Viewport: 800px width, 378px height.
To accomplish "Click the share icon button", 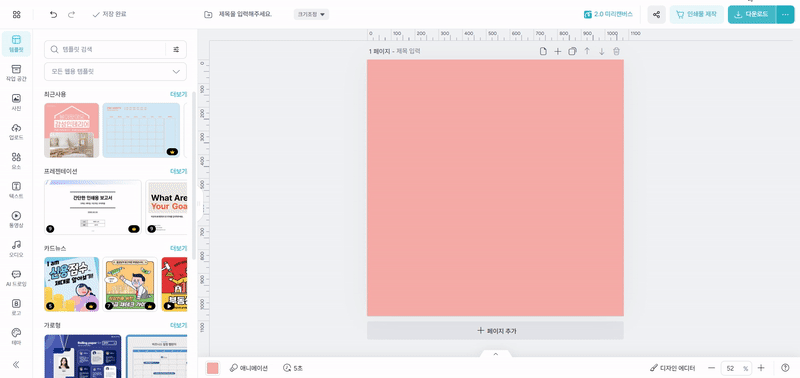I will pos(657,14).
